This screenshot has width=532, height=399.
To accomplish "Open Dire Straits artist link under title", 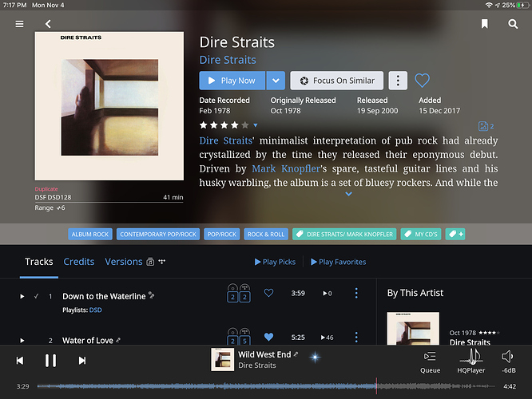I will (228, 60).
